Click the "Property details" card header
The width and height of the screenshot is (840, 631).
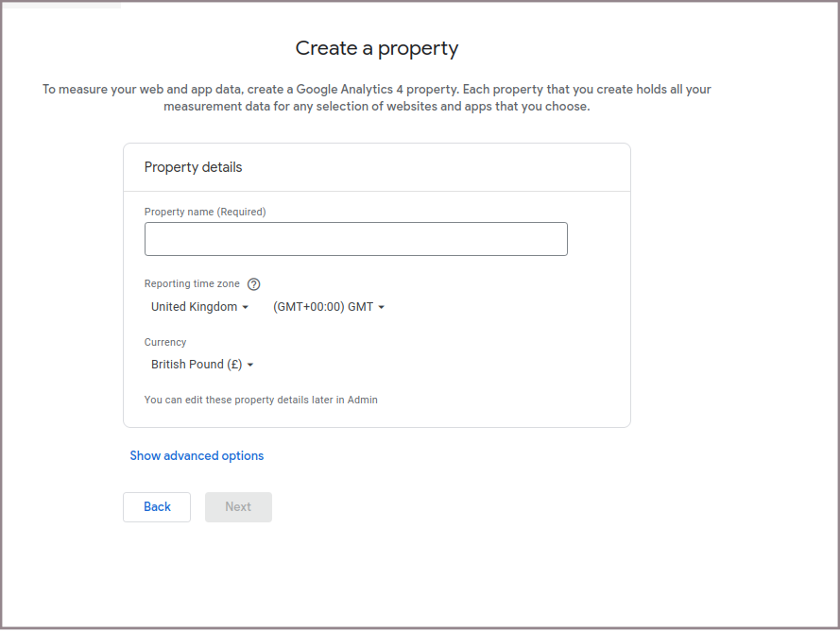click(x=193, y=167)
